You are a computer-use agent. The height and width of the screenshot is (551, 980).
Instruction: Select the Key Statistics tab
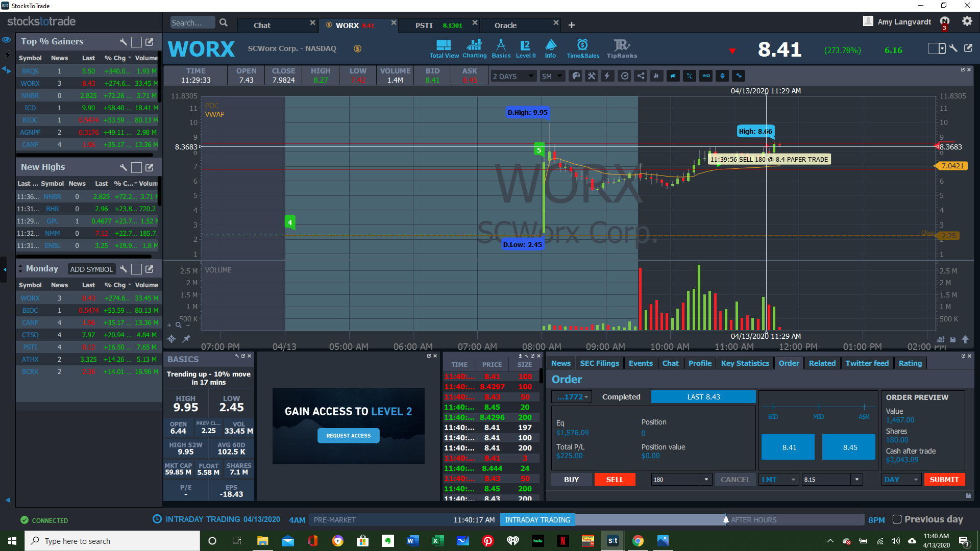[745, 363]
